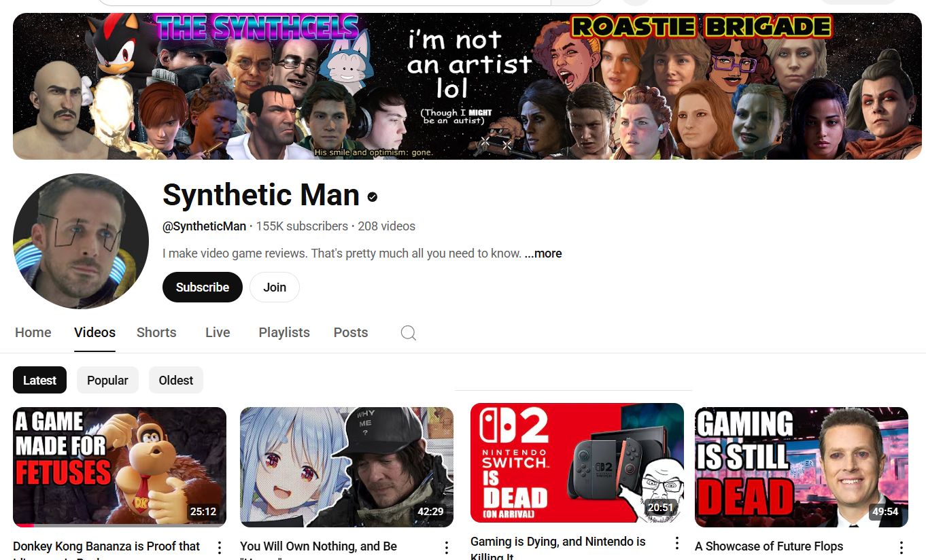This screenshot has height=560, width=926.
Task: Open options menu for Donkey Kong Bananza video
Action: (220, 548)
